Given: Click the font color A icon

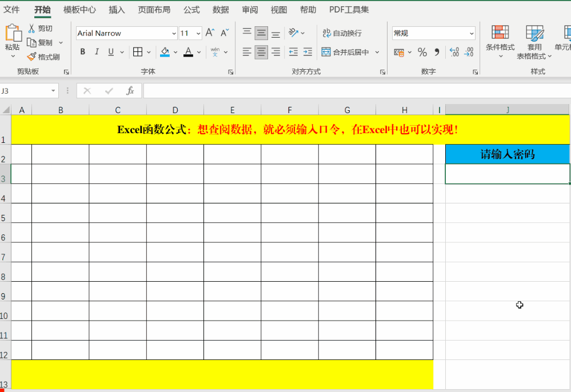Looking at the screenshot, I should (188, 52).
